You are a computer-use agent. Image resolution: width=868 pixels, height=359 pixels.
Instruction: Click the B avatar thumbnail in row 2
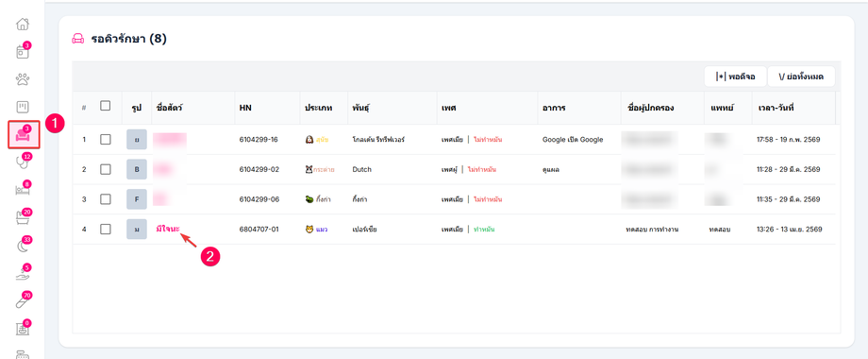[x=137, y=169]
